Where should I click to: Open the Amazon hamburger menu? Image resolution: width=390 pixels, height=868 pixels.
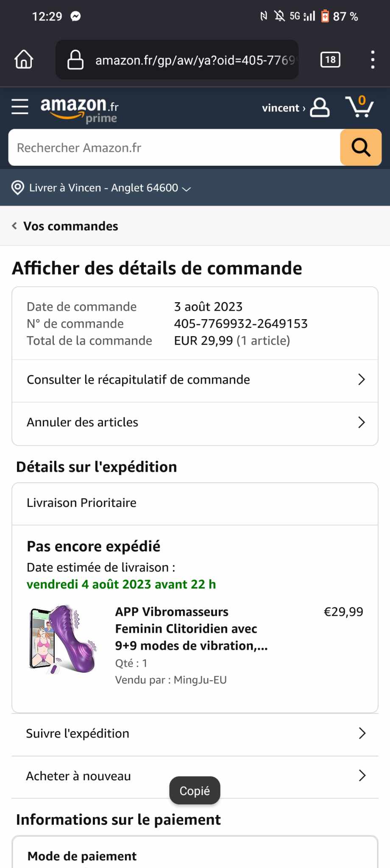click(20, 107)
